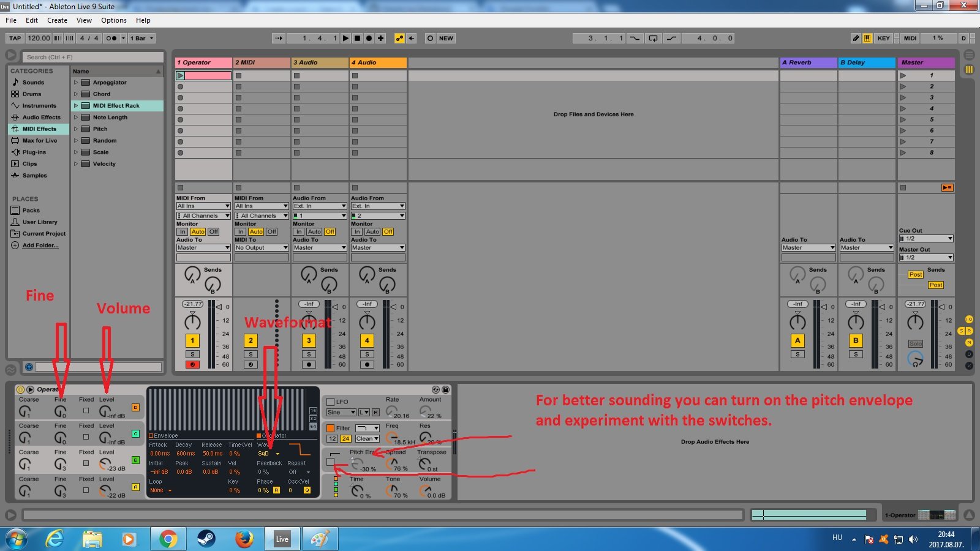Open Audio Effects category in browser
980x551 pixels.
(41, 117)
